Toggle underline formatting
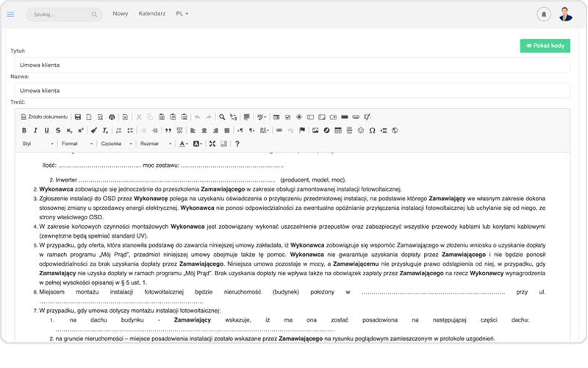Image resolution: width=588 pixels, height=368 pixels. pos(46,130)
